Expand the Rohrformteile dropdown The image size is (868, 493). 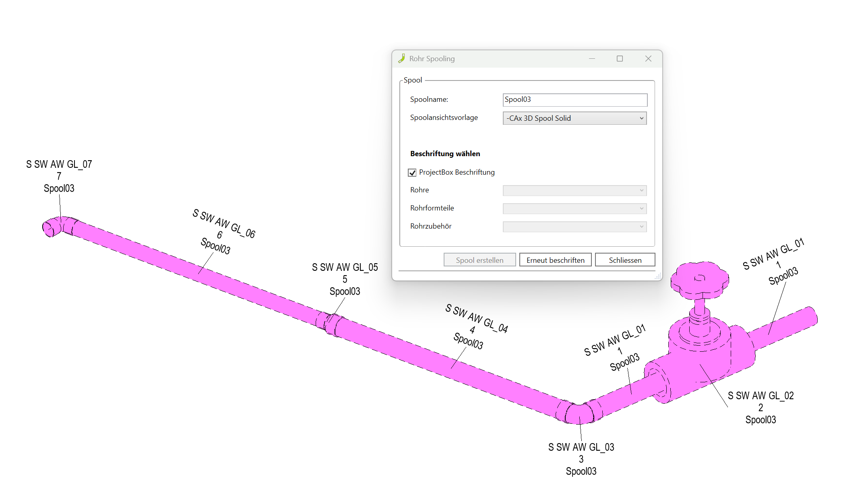(575, 208)
